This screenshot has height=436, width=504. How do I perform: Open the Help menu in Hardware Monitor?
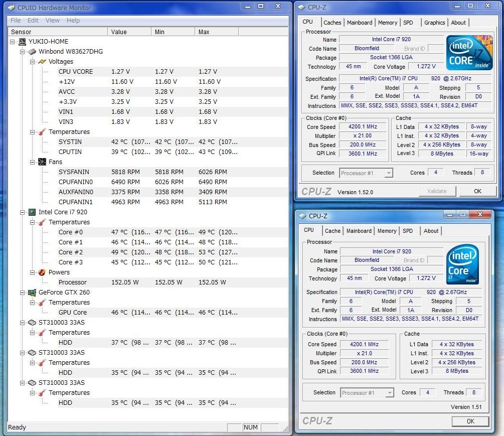click(73, 20)
